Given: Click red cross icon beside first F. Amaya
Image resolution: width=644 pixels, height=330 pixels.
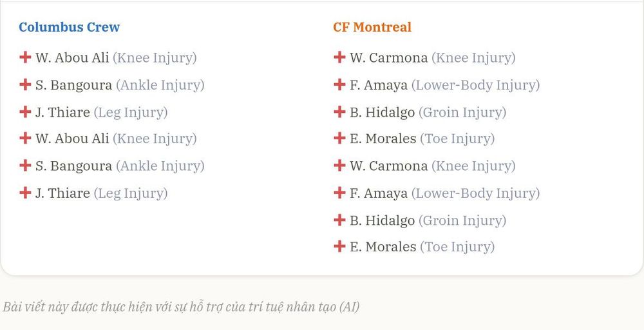Looking at the screenshot, I should point(339,84).
